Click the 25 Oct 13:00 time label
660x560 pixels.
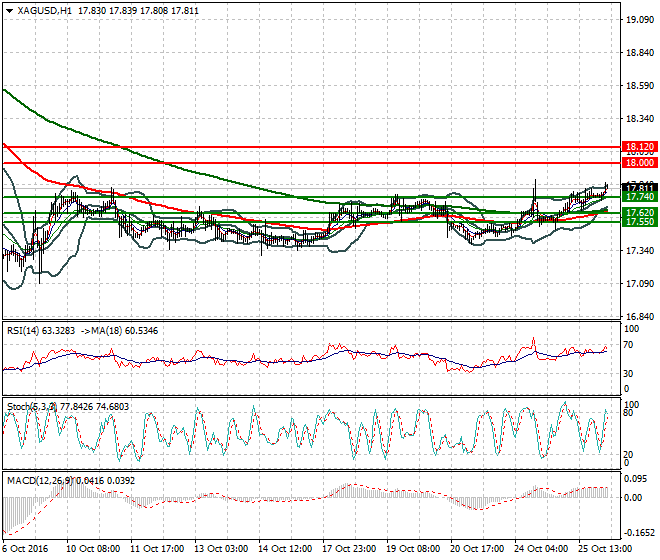point(605,549)
